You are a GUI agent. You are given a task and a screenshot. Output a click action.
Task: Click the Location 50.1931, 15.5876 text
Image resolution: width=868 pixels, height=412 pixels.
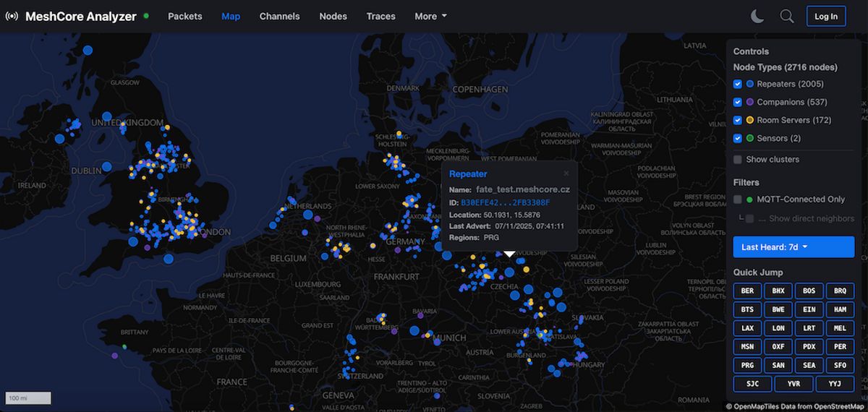493,215
